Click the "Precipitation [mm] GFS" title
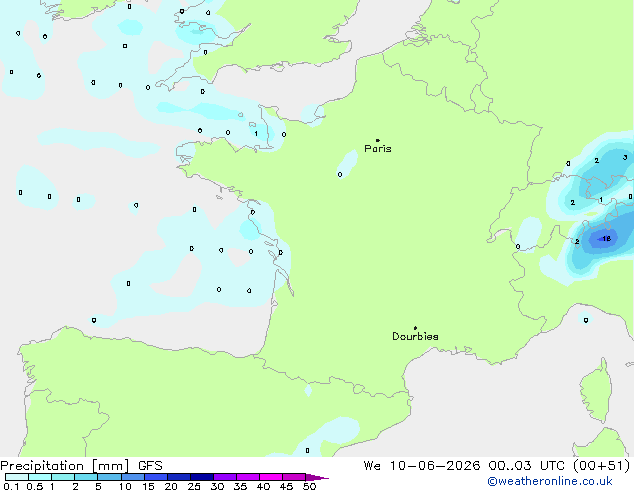 81,466
